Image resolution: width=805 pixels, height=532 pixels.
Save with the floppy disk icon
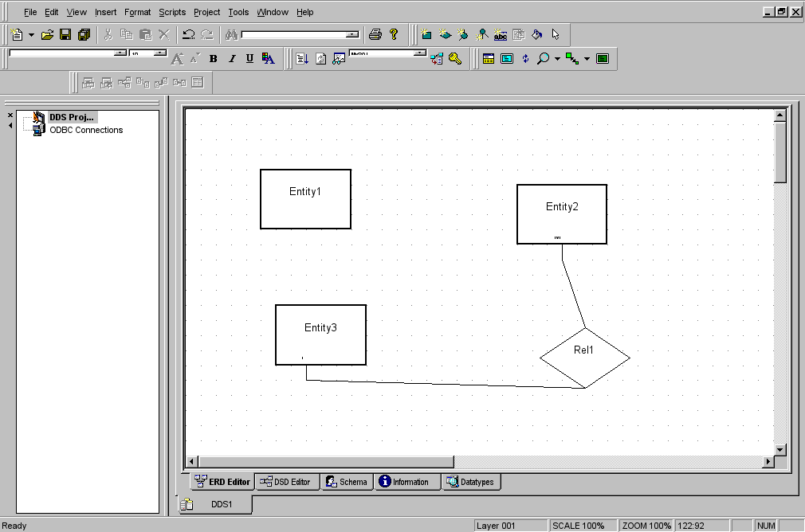coord(65,34)
